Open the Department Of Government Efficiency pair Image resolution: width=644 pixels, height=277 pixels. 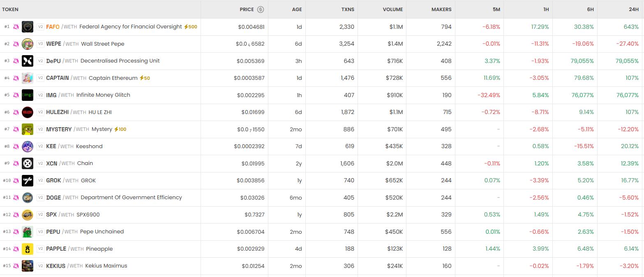131,198
